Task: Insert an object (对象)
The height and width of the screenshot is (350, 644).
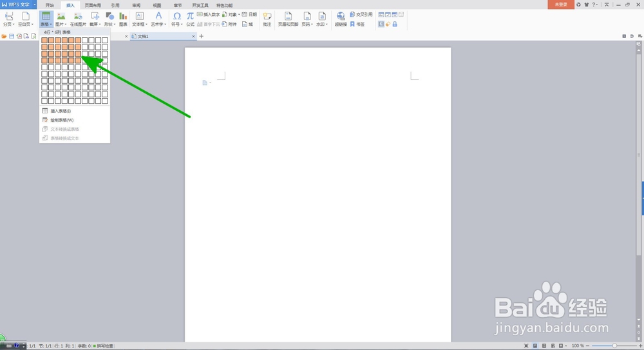Action: [x=231, y=14]
